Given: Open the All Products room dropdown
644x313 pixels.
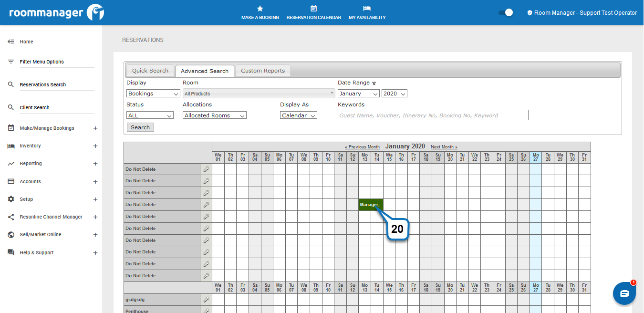Looking at the screenshot, I should (x=259, y=94).
